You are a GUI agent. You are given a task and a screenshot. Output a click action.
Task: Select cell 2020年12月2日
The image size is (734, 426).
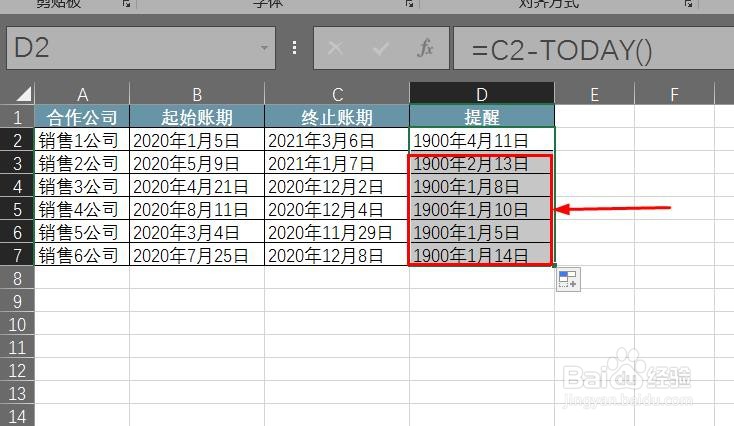point(337,185)
